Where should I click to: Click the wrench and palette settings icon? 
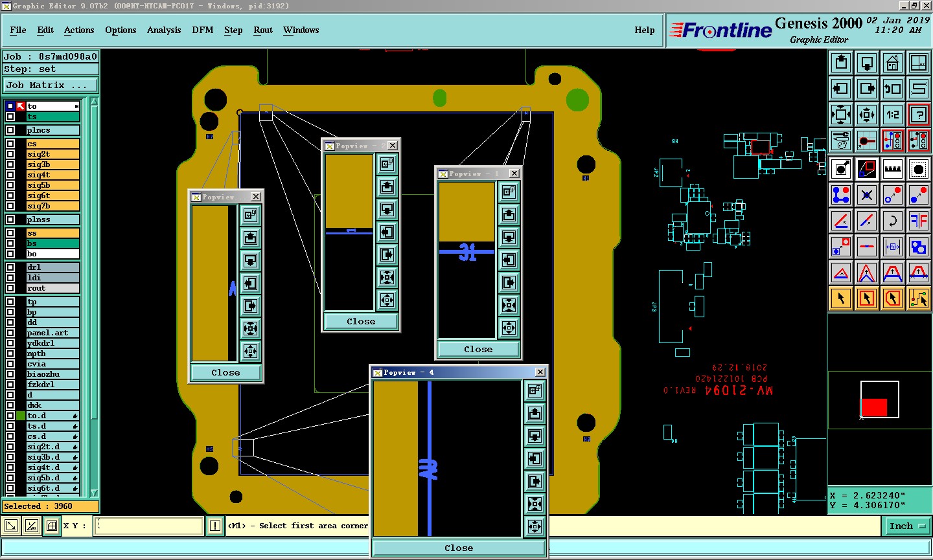pyautogui.click(x=841, y=140)
